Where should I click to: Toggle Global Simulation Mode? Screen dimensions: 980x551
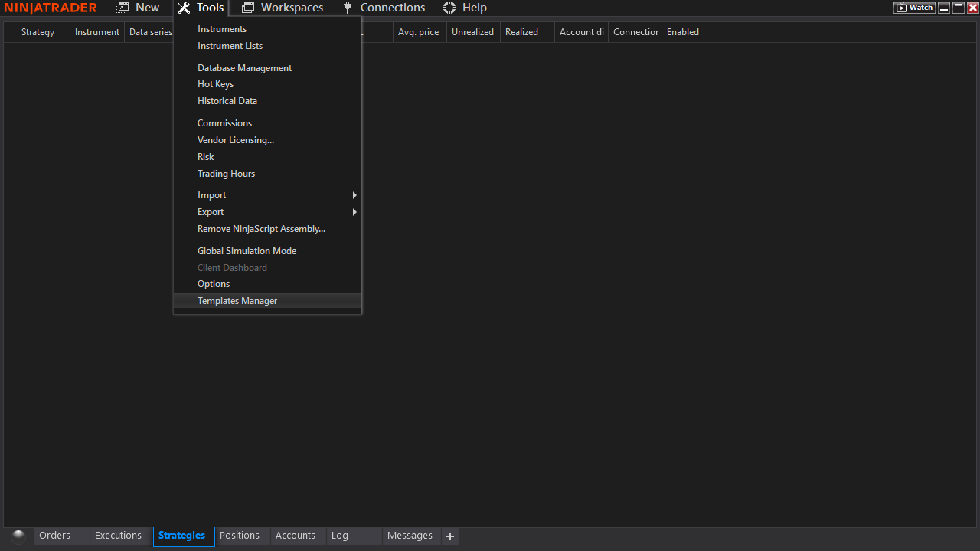tap(267, 251)
